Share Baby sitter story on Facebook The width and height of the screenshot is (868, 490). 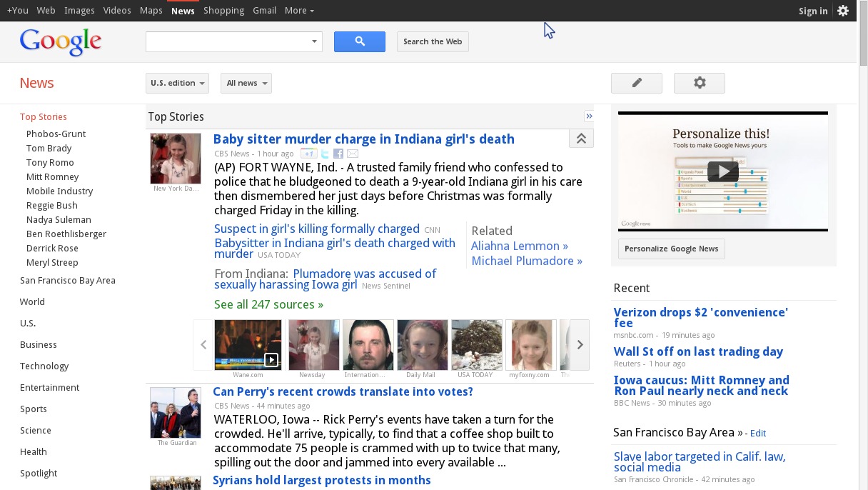338,154
